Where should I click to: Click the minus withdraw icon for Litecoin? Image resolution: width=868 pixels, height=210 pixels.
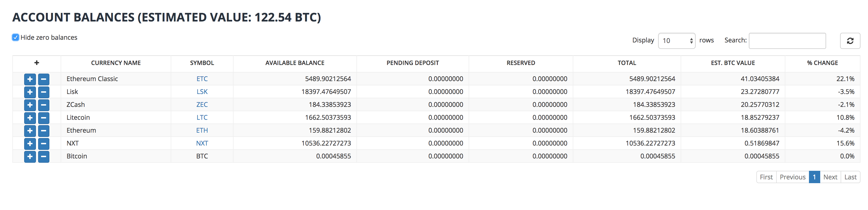(x=43, y=118)
